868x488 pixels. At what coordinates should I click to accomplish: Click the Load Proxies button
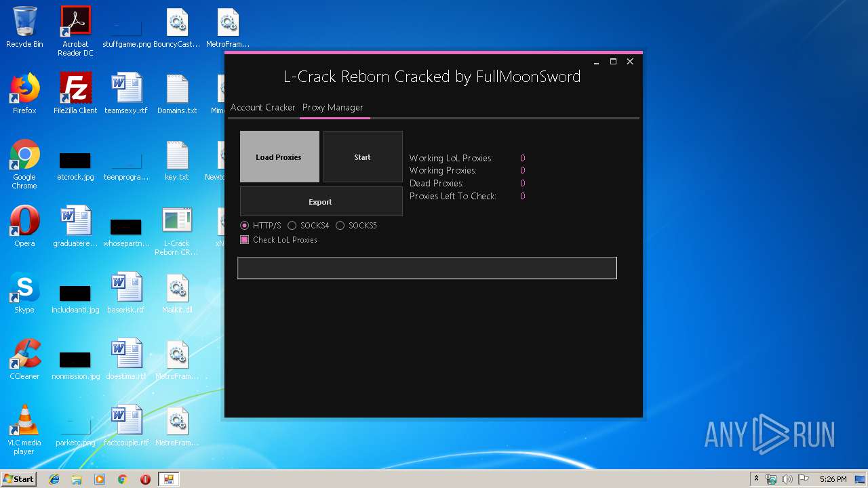tap(279, 157)
